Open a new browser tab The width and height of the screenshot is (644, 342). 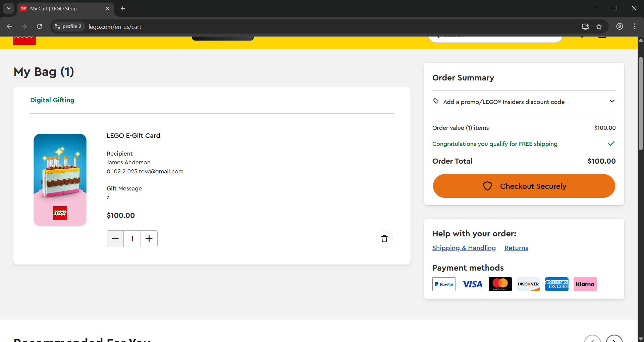point(123,8)
